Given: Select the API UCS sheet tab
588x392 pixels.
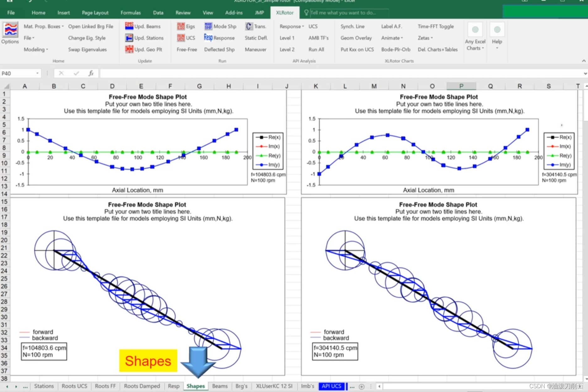Looking at the screenshot, I should 331,386.
